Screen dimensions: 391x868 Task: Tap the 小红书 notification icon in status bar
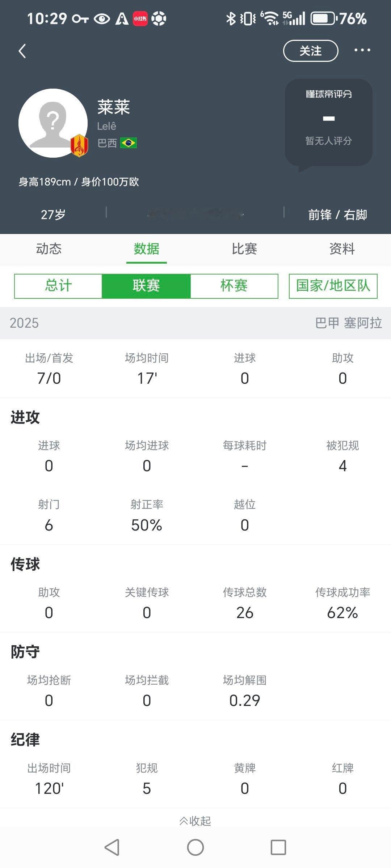(x=140, y=18)
